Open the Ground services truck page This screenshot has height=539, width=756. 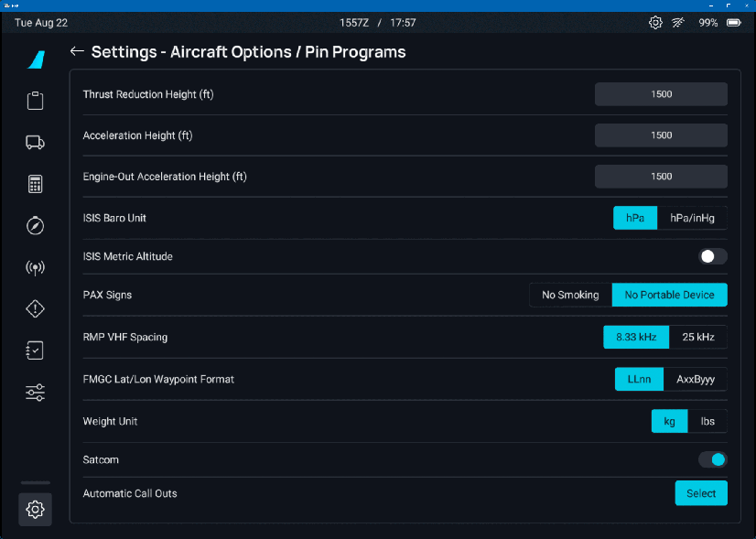click(x=35, y=142)
